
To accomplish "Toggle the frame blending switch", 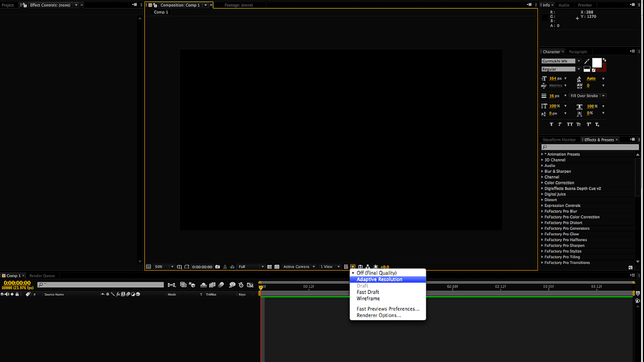I will (212, 285).
